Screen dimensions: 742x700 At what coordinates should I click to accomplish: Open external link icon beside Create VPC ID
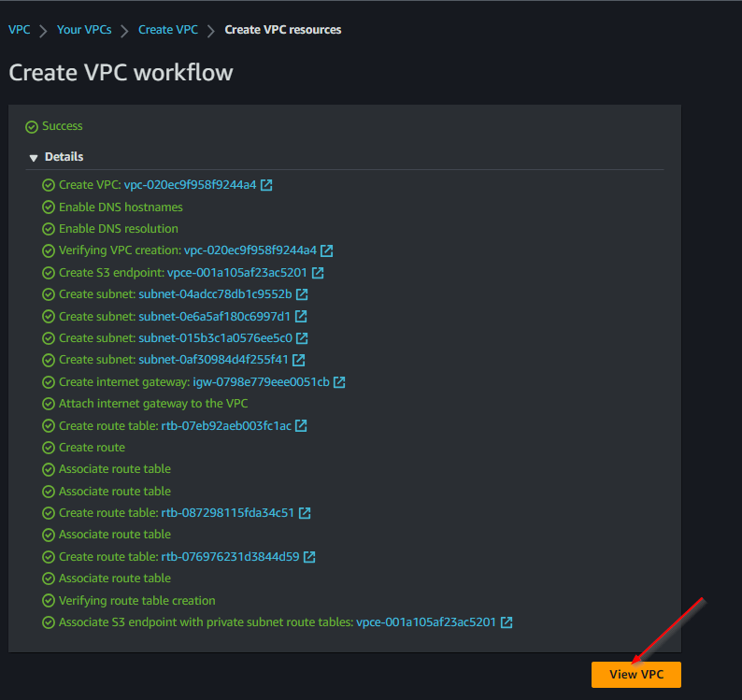coord(266,185)
